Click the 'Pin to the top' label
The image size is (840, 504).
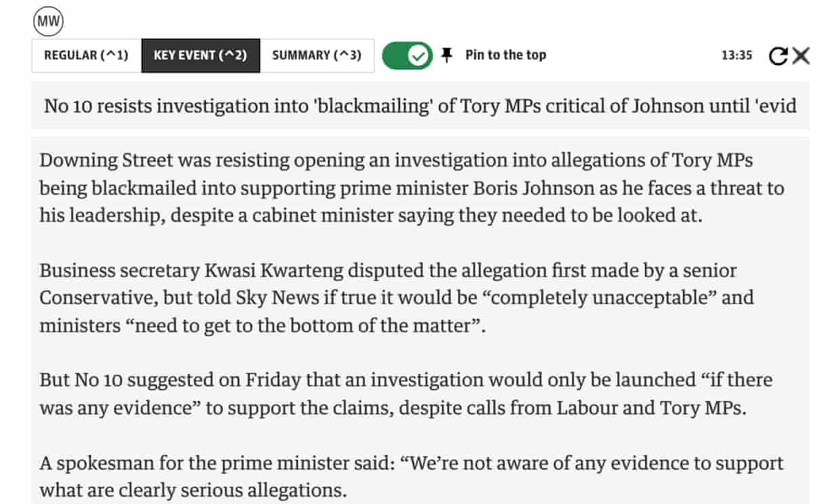[x=505, y=56]
